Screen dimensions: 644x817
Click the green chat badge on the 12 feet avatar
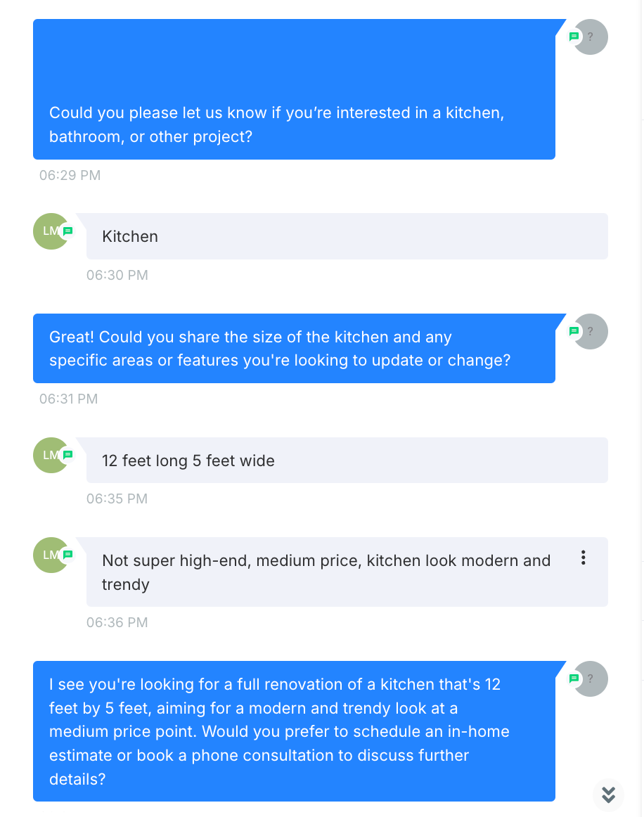[67, 455]
